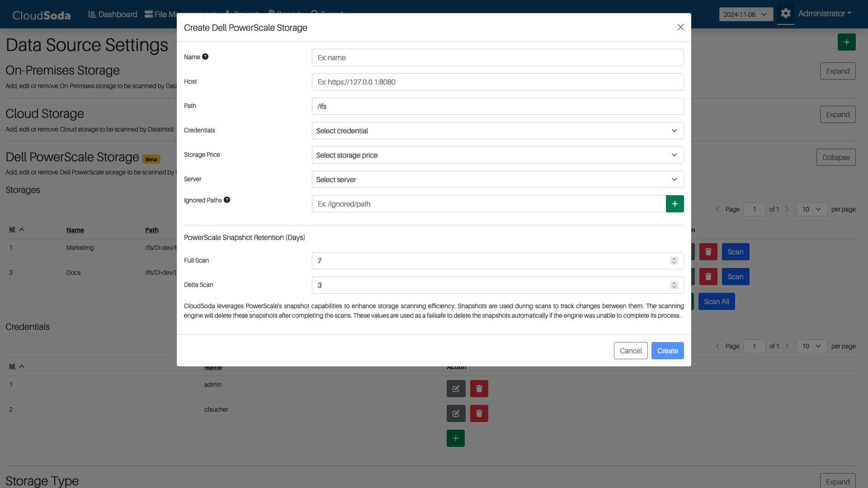Delete the cfaucher credential
Image resolution: width=868 pixels, height=488 pixels.
479,413
